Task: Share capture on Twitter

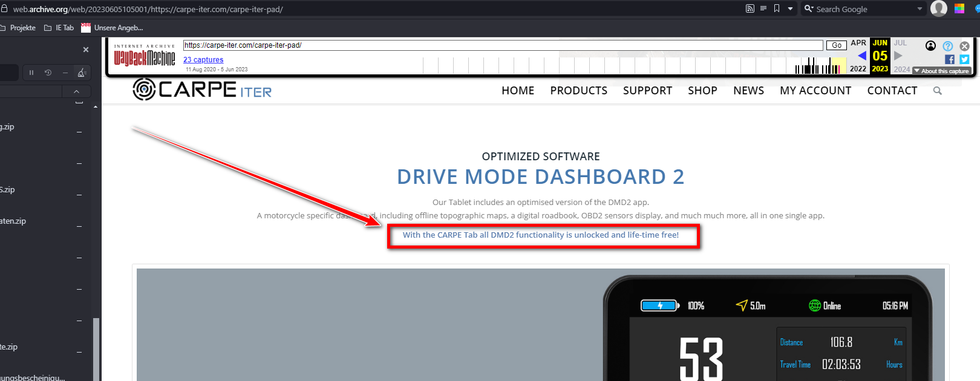Action: tap(964, 59)
